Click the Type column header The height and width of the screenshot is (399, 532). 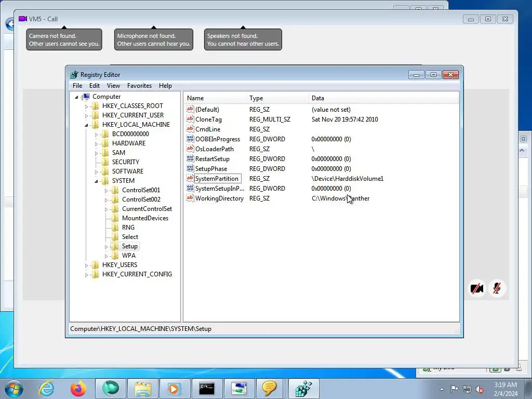[277, 98]
